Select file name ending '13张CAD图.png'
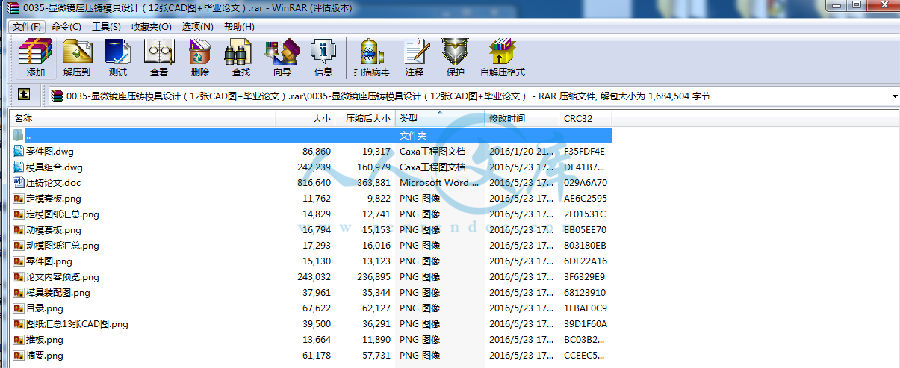 [77, 324]
